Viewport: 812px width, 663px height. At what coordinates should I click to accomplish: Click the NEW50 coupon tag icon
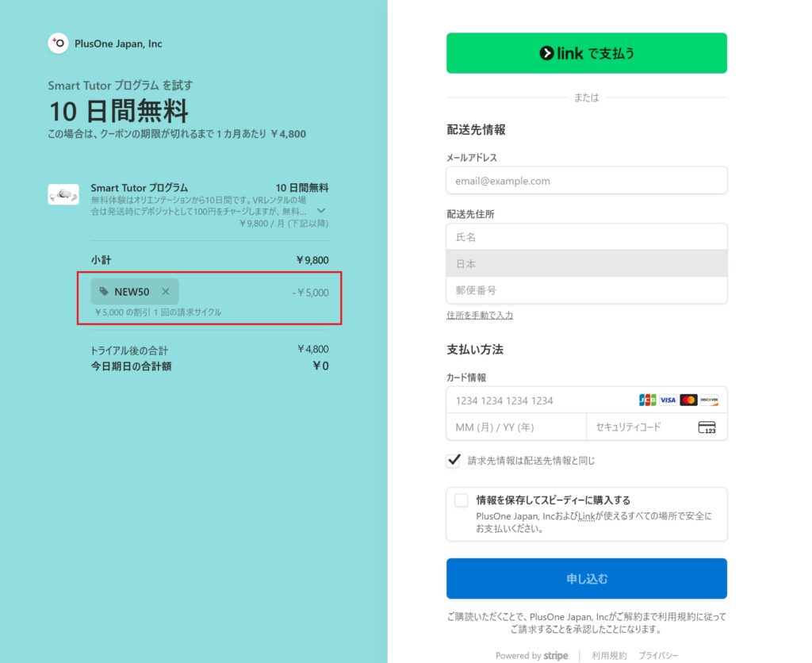104,292
